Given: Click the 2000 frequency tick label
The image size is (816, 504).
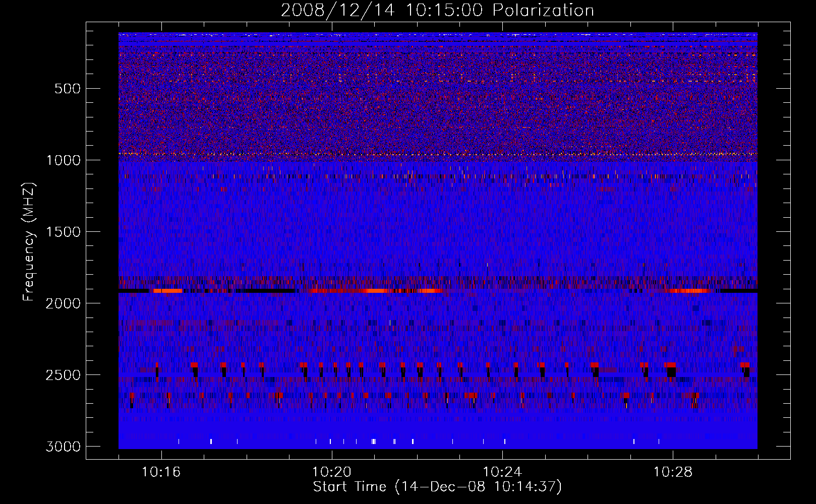Looking at the screenshot, I should coord(63,303).
